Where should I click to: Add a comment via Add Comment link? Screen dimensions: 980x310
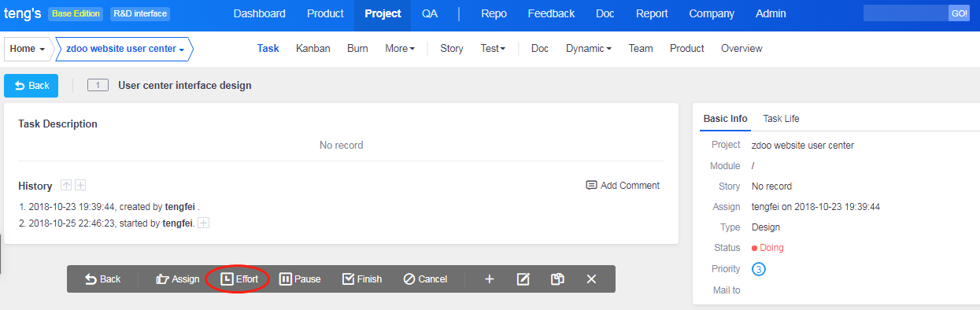[623, 186]
